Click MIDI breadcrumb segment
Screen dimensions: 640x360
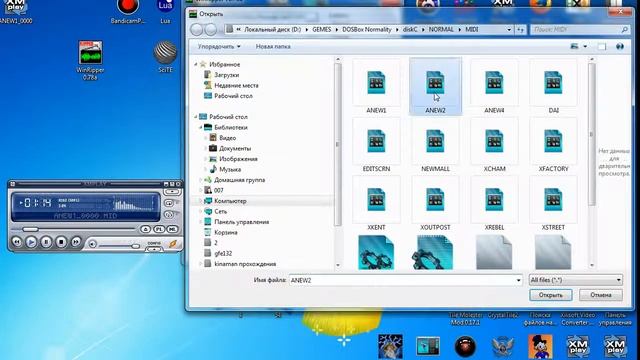(471, 29)
